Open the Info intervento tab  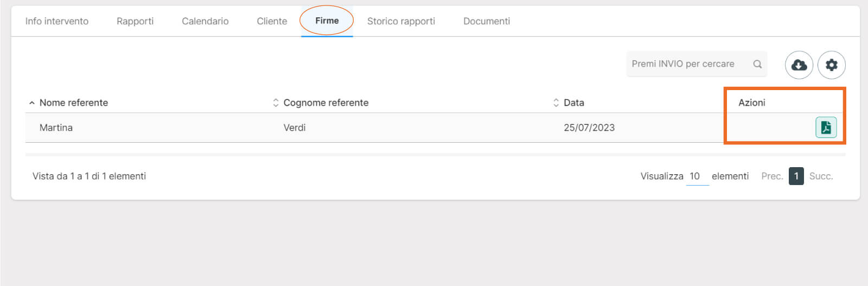(x=57, y=21)
